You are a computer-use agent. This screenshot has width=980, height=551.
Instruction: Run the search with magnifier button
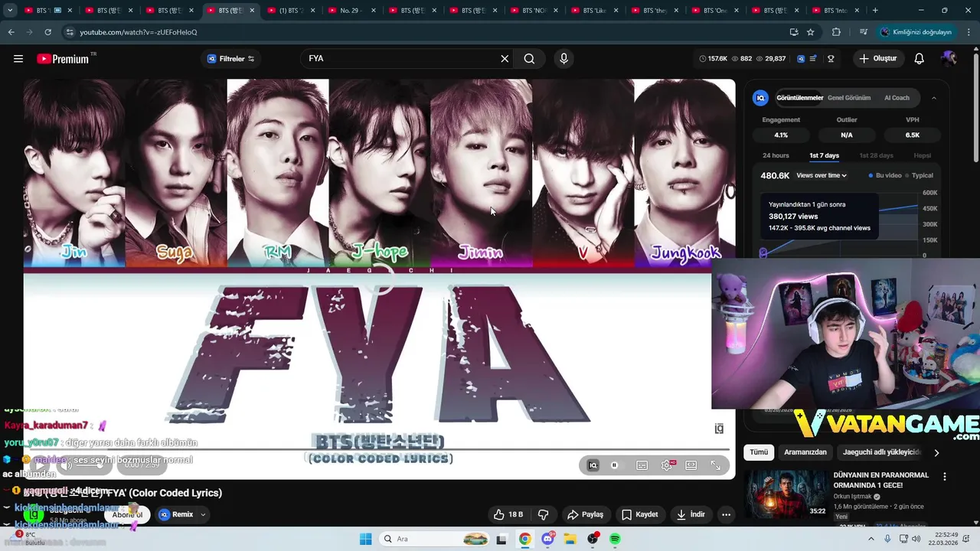[529, 59]
